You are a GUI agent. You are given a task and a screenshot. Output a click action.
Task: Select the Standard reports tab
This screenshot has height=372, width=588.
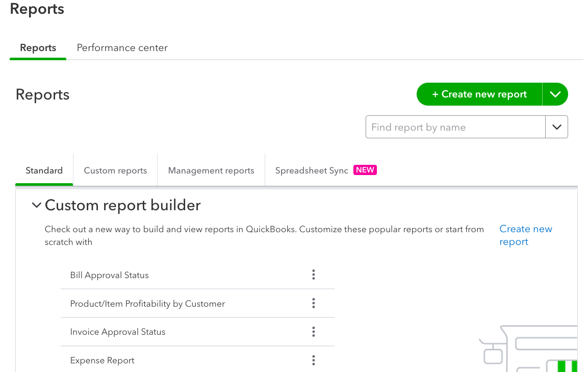click(44, 171)
